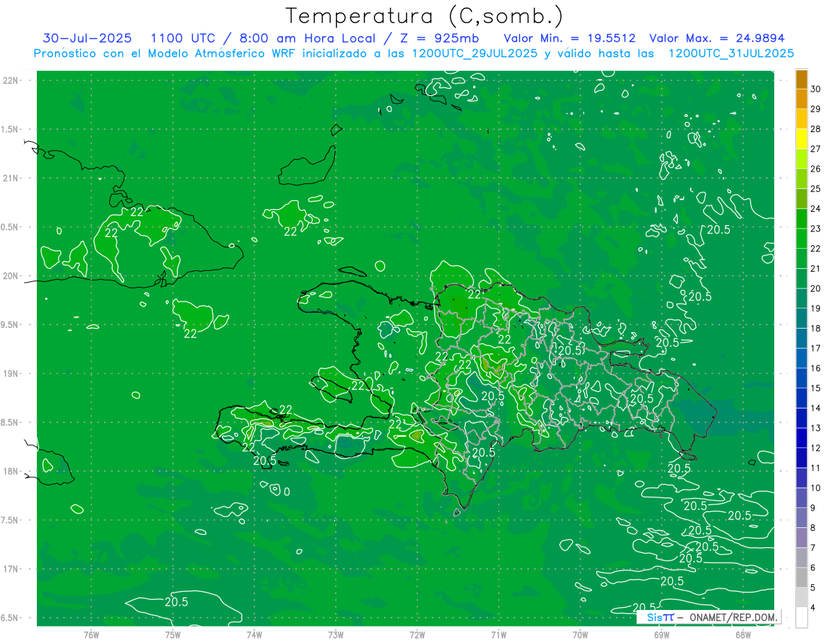
Task: Click the legend value '28'
Action: (x=815, y=129)
